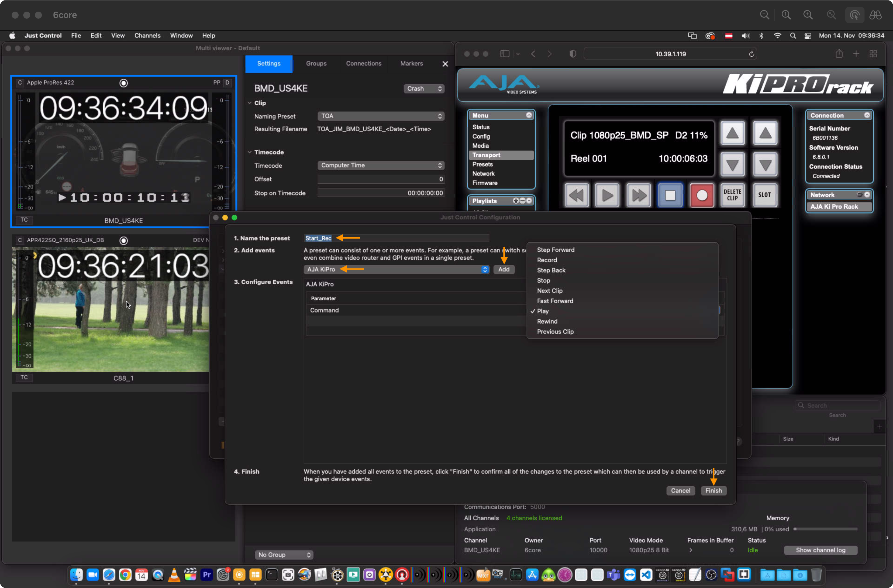893x588 pixels.
Task: Reload the 10.39.1.119 page in browser
Action: click(x=751, y=54)
